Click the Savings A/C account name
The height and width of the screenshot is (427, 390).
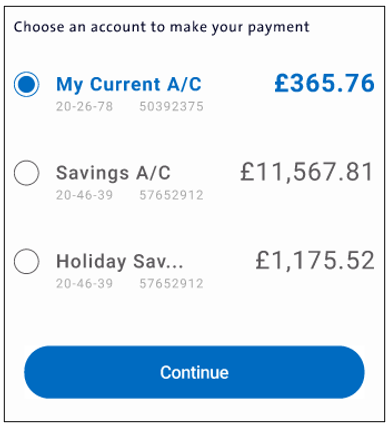113,173
